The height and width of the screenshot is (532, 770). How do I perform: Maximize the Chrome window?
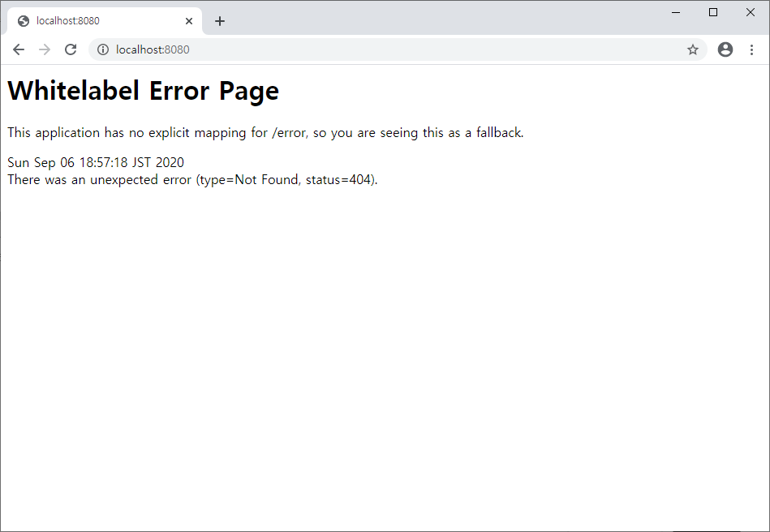point(713,12)
